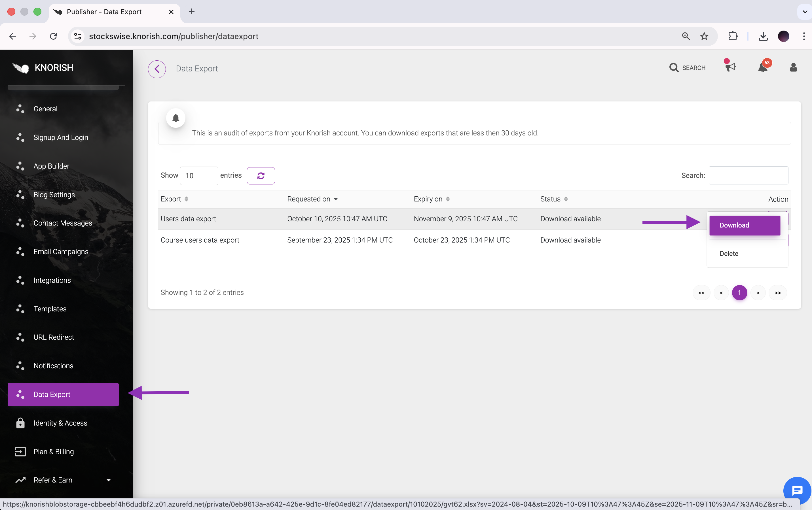
Task: Open the user profile icon in header
Action: 793,67
